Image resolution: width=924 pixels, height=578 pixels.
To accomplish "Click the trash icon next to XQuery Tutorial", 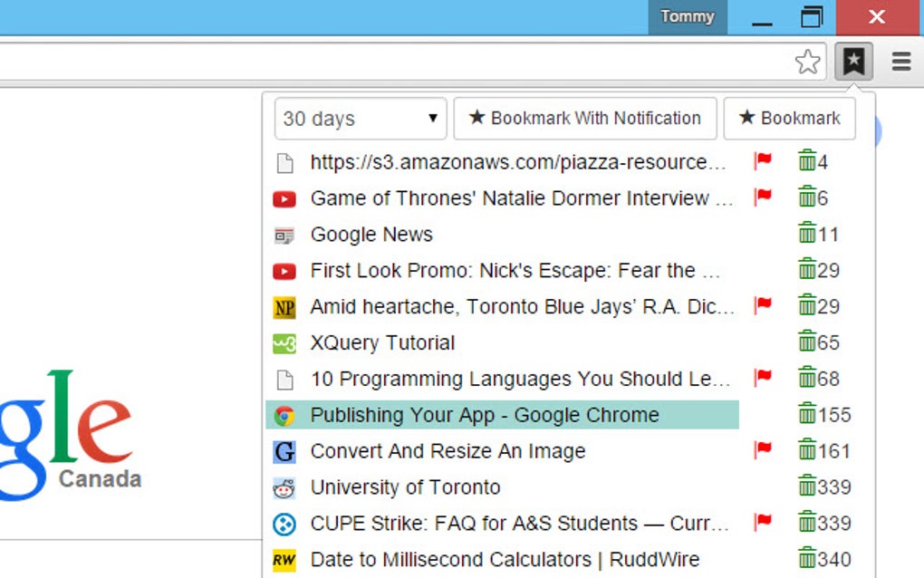I will pos(807,342).
